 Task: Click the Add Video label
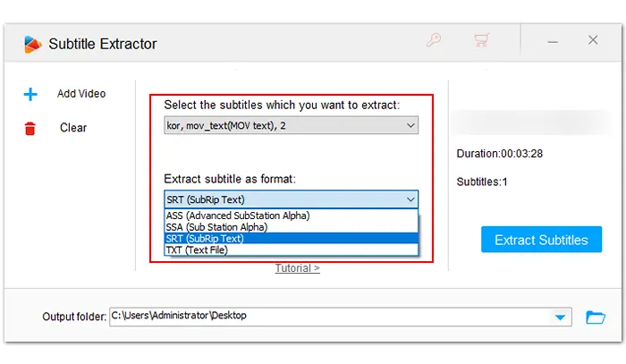(81, 94)
